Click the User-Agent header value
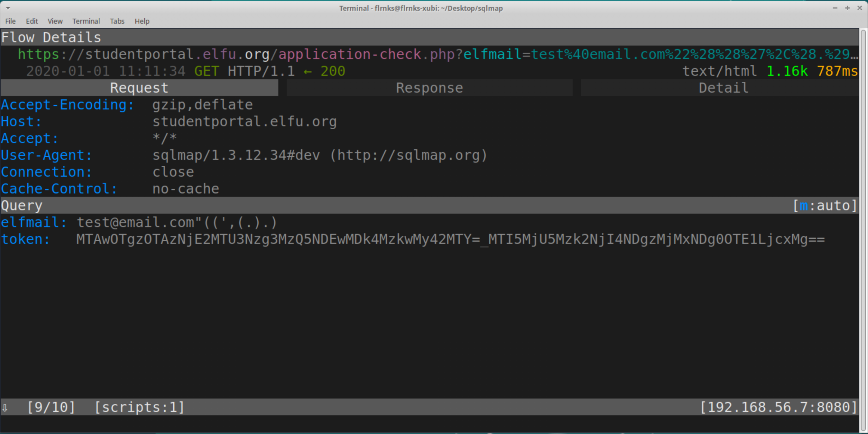 320,155
